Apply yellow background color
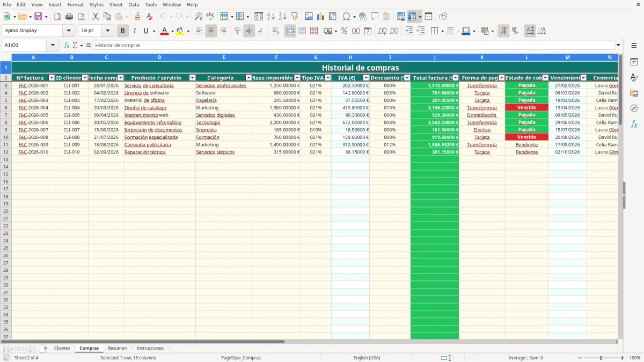644x362 pixels. pyautogui.click(x=180, y=31)
